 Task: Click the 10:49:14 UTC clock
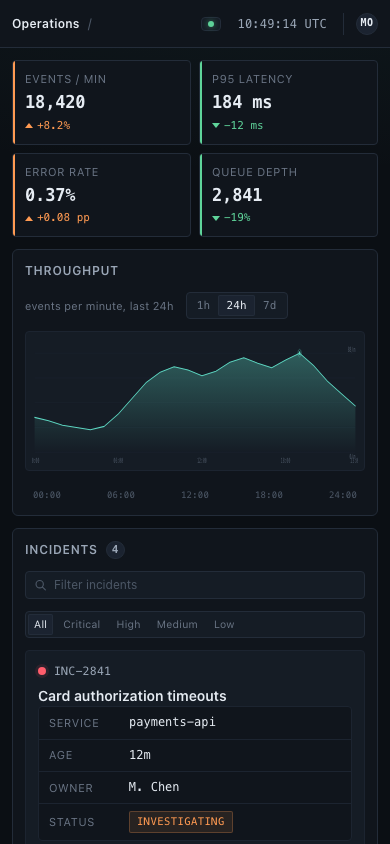pyautogui.click(x=282, y=24)
